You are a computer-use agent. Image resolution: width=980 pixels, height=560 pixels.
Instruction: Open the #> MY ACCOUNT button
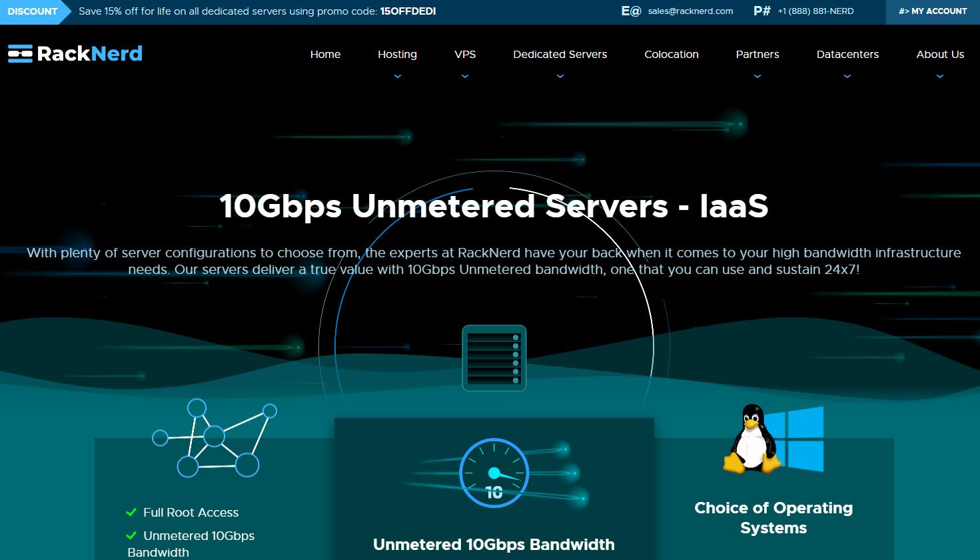click(x=933, y=11)
